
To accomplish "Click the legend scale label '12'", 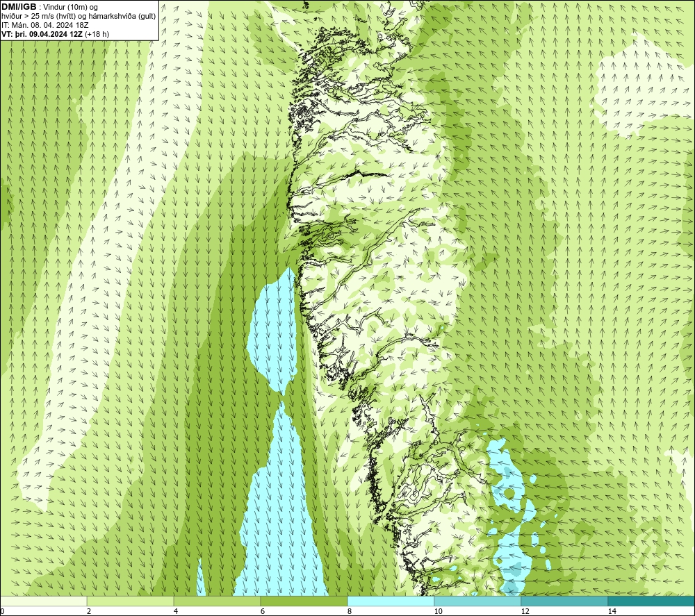I will (525, 611).
